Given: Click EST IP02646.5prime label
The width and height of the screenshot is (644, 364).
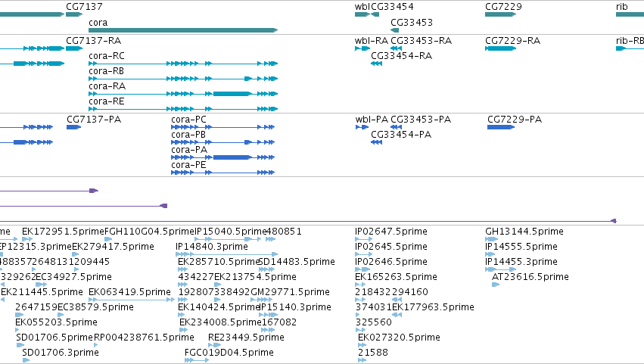Looking at the screenshot, I should (391, 262).
